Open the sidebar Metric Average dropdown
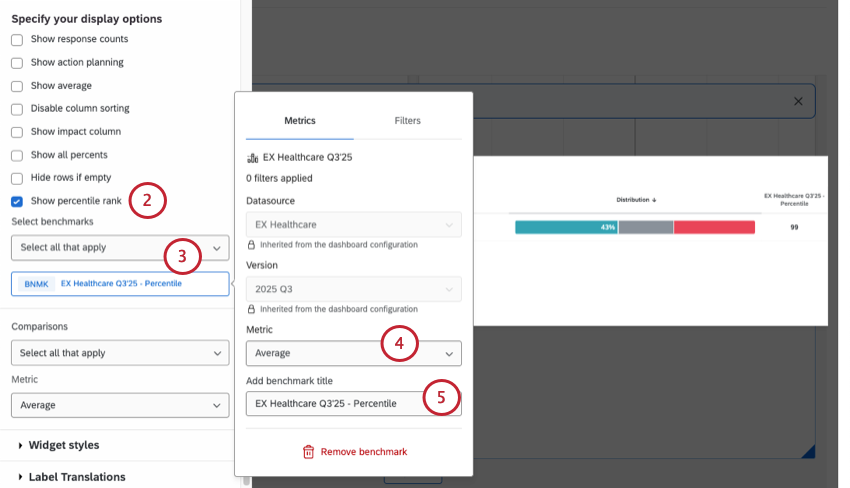This screenshot has height=488, width=850. (x=120, y=405)
